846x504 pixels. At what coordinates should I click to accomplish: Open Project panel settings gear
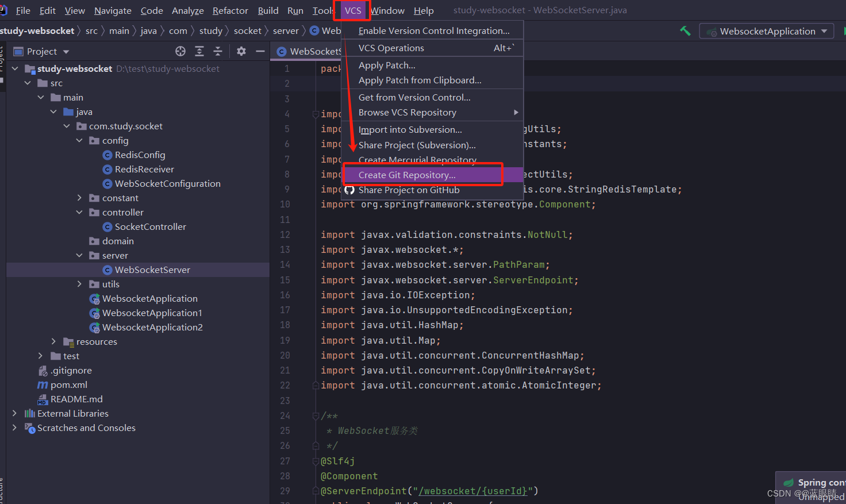[x=241, y=51]
